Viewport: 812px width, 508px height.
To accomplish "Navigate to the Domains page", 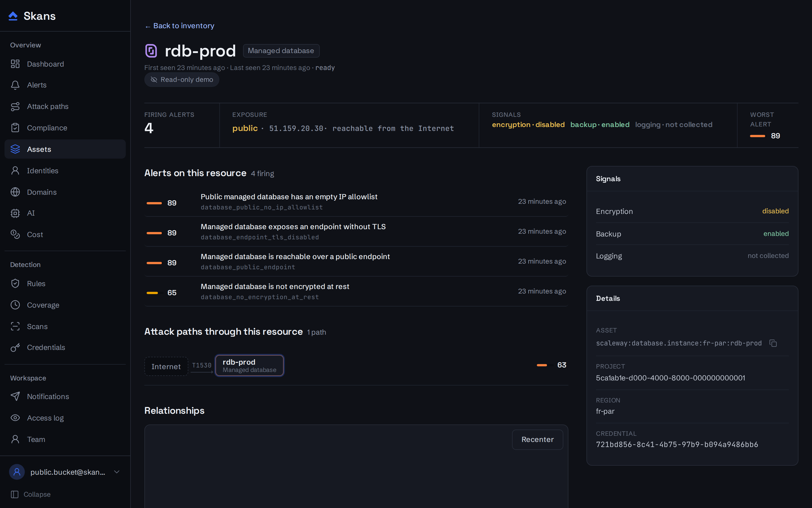I will coord(65,192).
